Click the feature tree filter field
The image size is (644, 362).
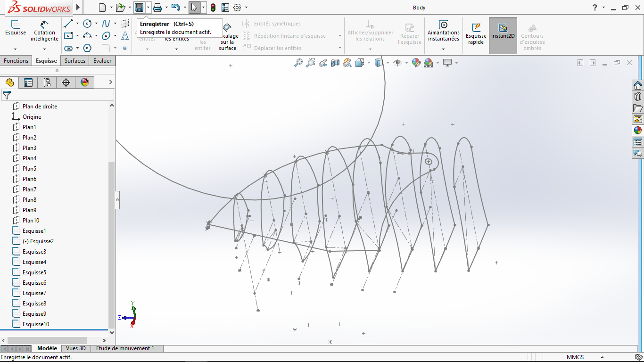[58, 95]
